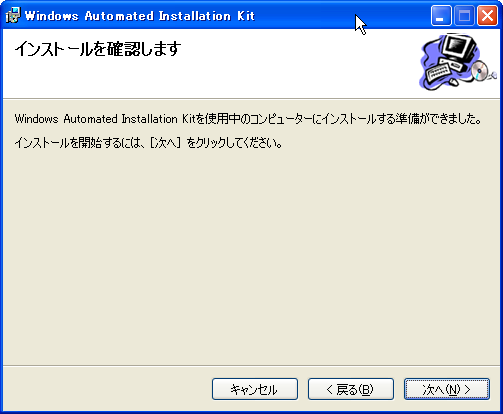Click the monitor in the setup graphic
Image resolution: width=503 pixels, height=414 pixels.
(x=458, y=47)
